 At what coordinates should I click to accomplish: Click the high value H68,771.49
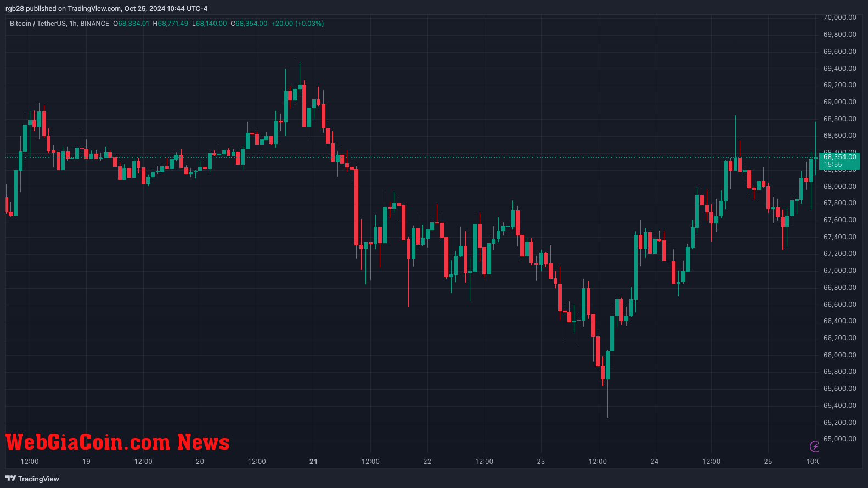tap(171, 24)
